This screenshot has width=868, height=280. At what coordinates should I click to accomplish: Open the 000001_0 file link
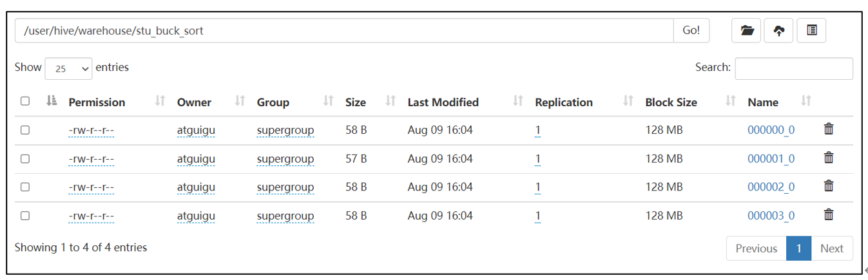coord(771,158)
